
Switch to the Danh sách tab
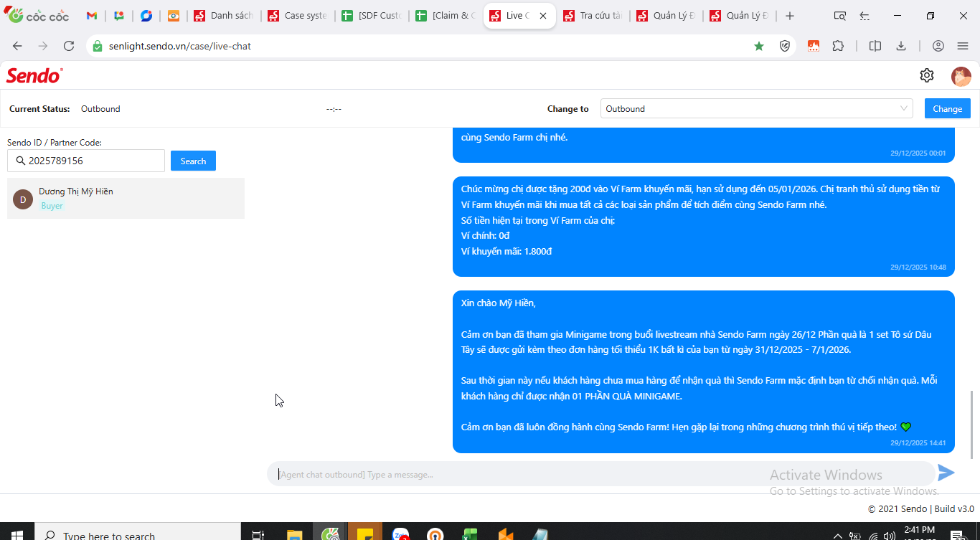click(224, 16)
